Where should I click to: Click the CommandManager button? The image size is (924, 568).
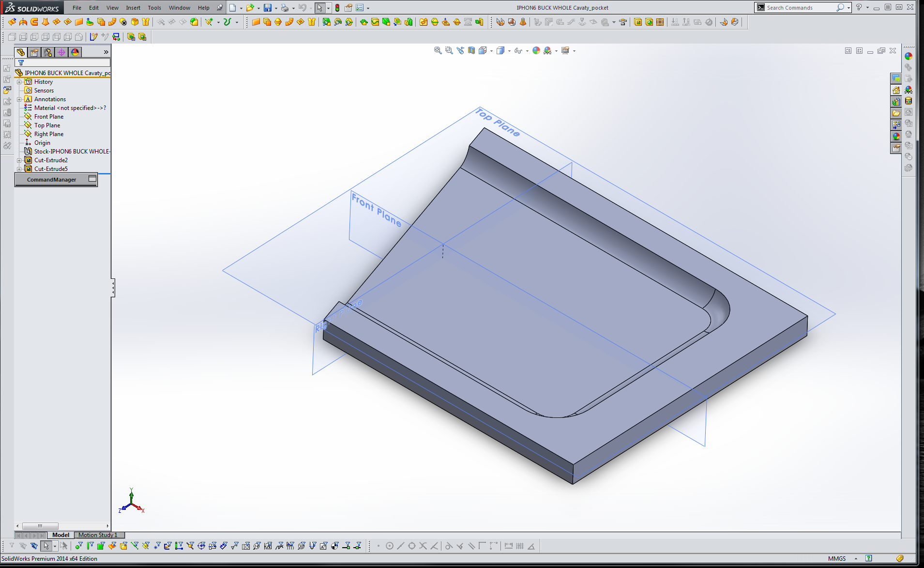click(x=56, y=180)
